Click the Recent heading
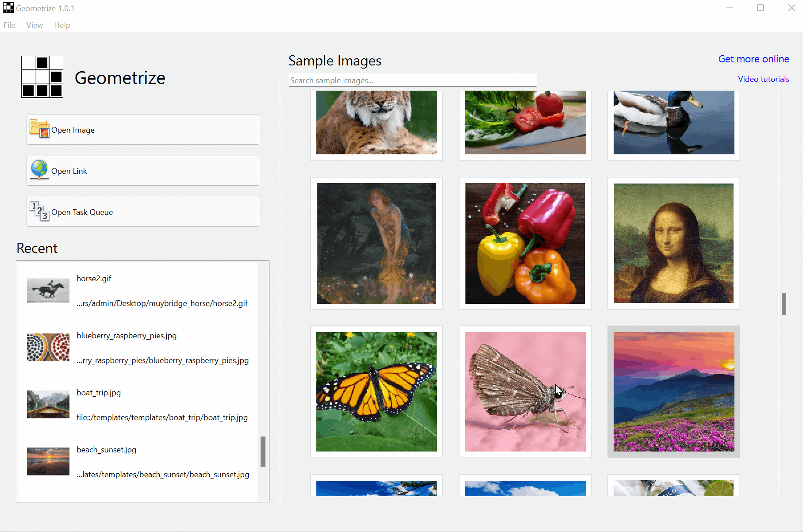Viewport: 803px width, 532px height. coord(37,248)
